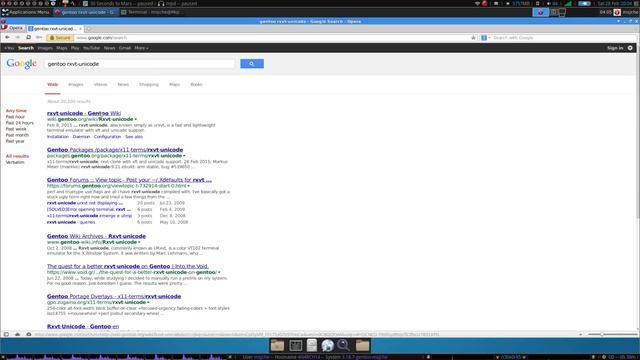Open dropdown arrow next to gpo.zugaina.org URL
The image size is (640, 360).
click(148, 302)
